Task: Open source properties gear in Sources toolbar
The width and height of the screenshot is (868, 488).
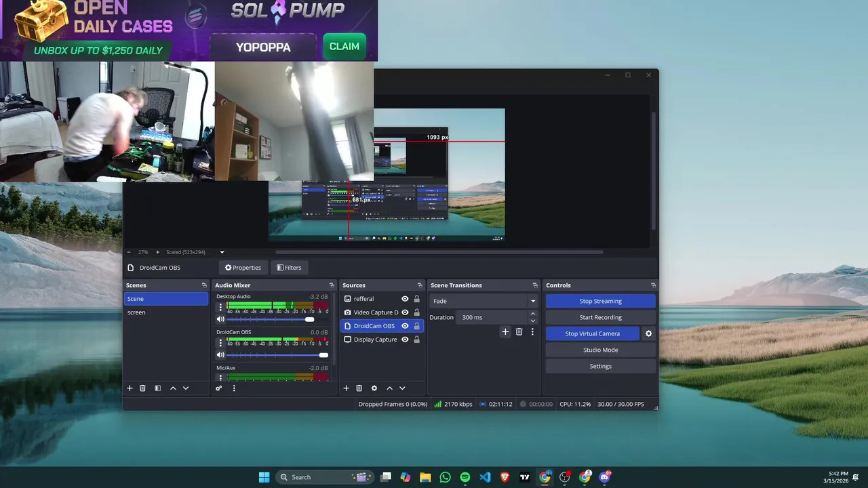Action: click(374, 388)
